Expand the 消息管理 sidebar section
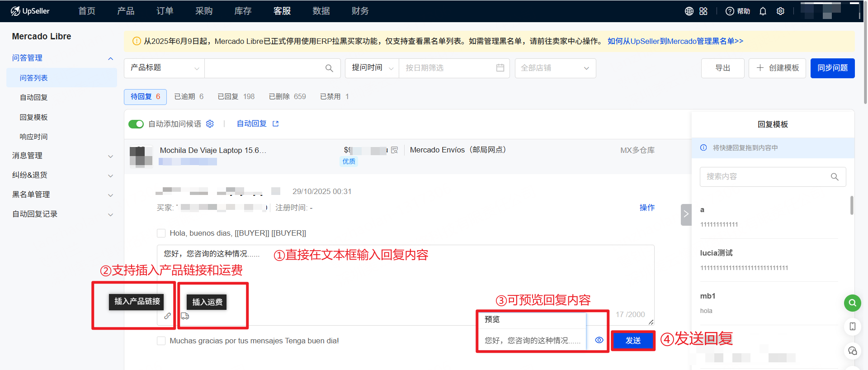 (x=62, y=156)
